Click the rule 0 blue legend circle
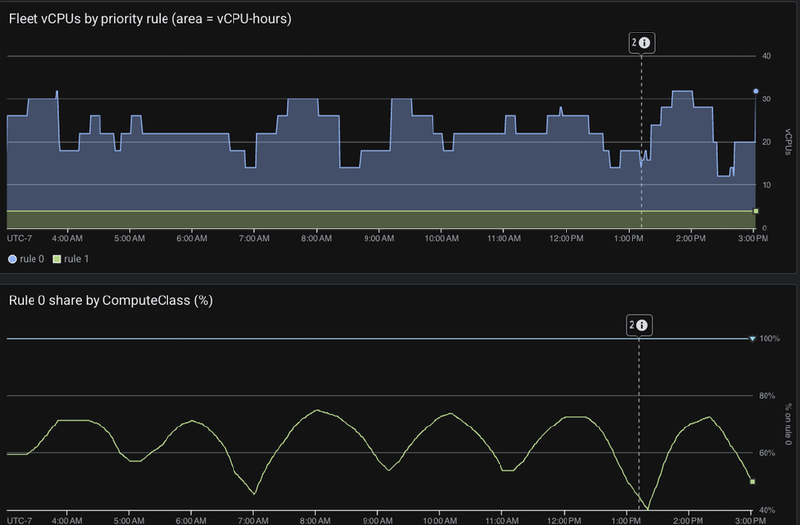 (13, 259)
